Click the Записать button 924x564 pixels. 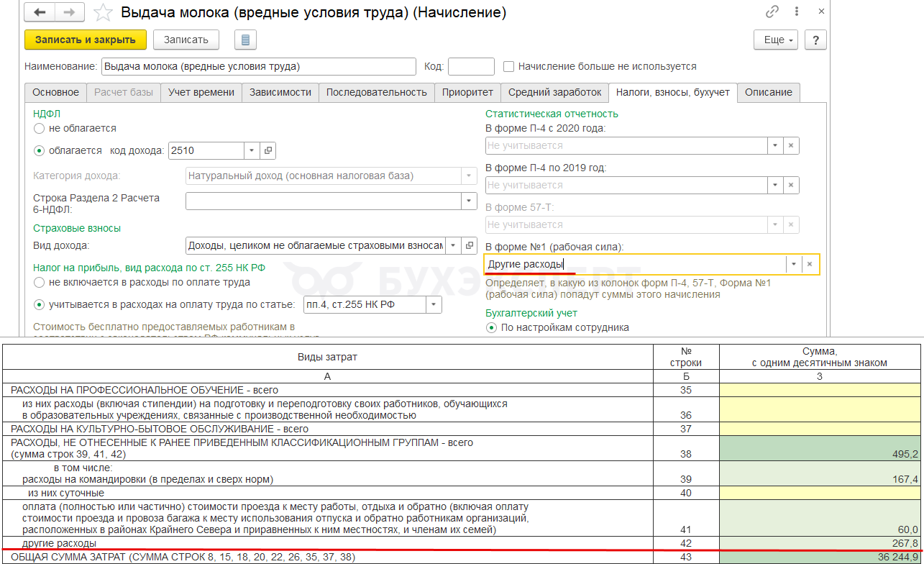(186, 40)
